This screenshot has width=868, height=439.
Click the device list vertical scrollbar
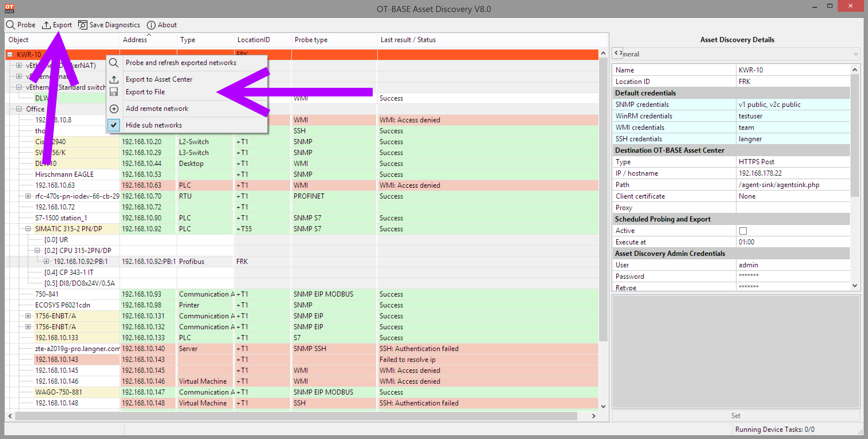point(603,199)
